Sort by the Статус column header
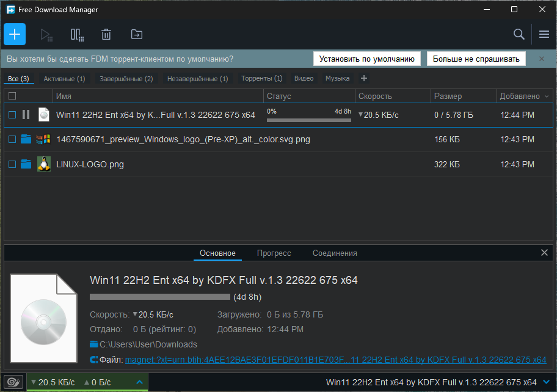 coord(309,96)
